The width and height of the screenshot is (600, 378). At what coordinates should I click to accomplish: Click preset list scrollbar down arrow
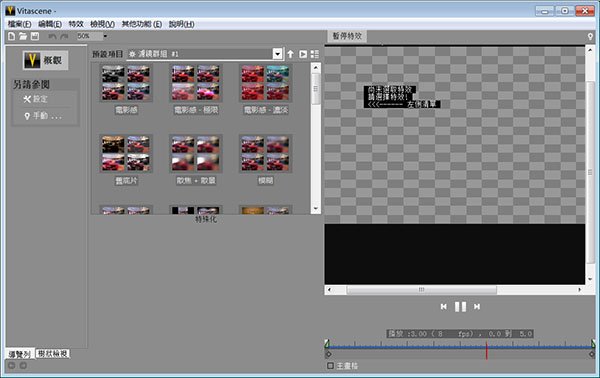[x=316, y=209]
